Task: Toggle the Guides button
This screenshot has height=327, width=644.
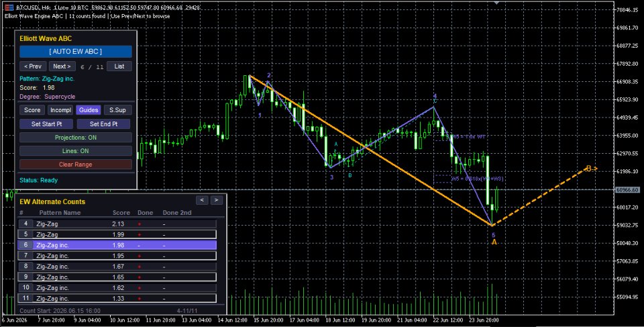Action: 89,110
